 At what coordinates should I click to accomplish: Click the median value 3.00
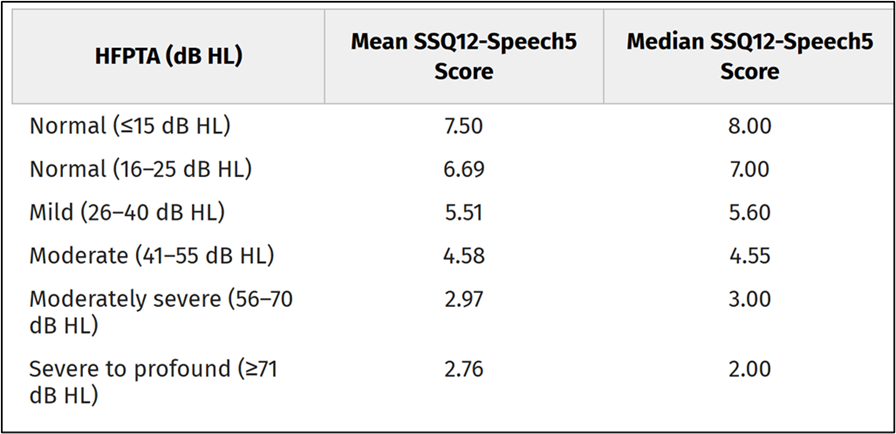(750, 299)
